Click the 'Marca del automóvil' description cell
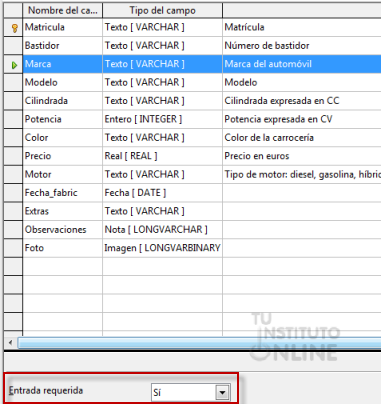This screenshot has height=404, width=381. coord(302,64)
